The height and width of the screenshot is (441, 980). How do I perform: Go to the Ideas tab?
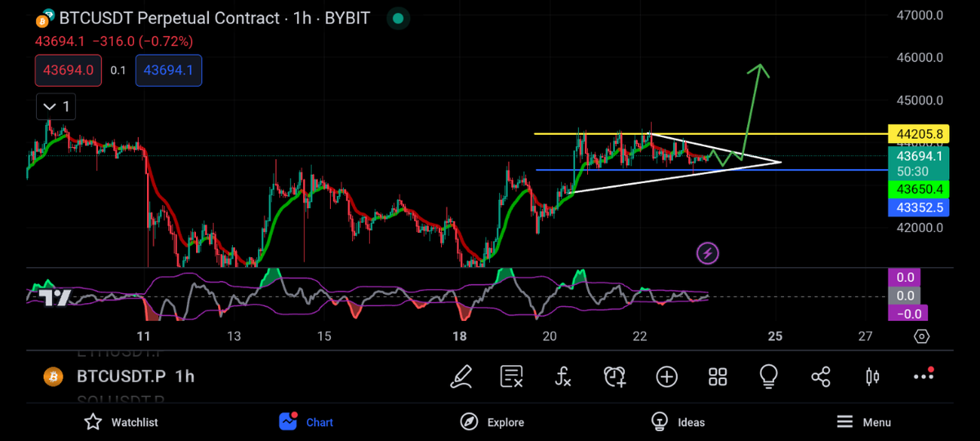pyautogui.click(x=677, y=422)
